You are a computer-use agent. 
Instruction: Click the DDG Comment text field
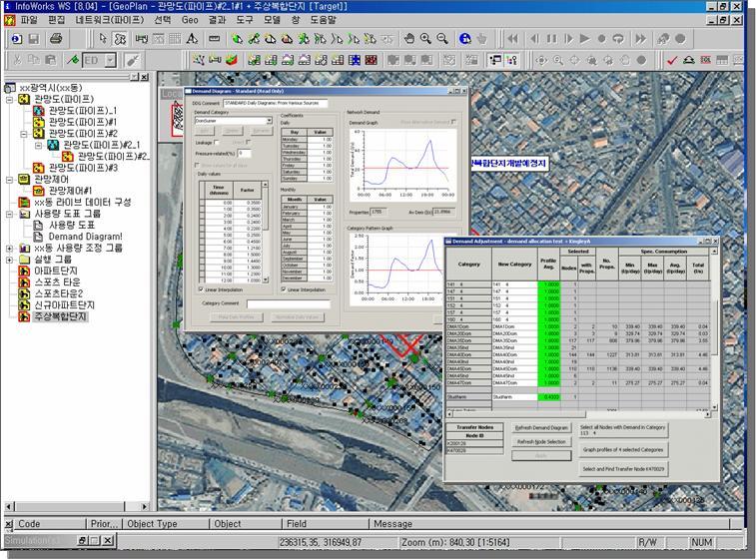(277, 102)
